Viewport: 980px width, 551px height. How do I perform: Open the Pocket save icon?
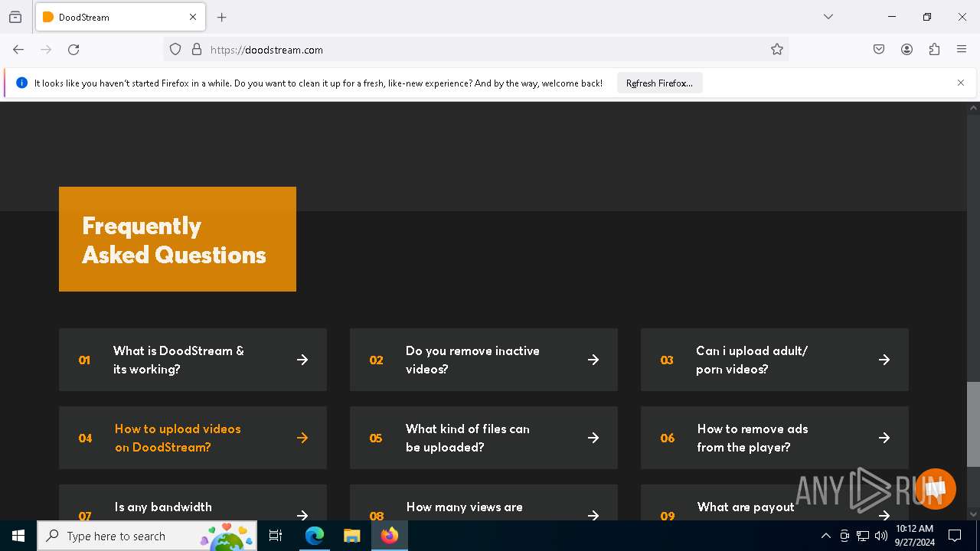(x=879, y=50)
